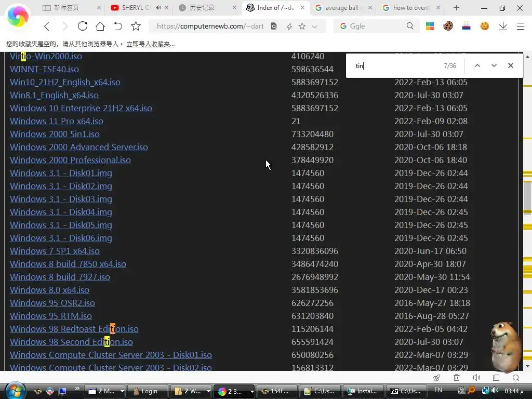Close the find-in-page bar
Screen dimensions: 532x399
(x=511, y=65)
